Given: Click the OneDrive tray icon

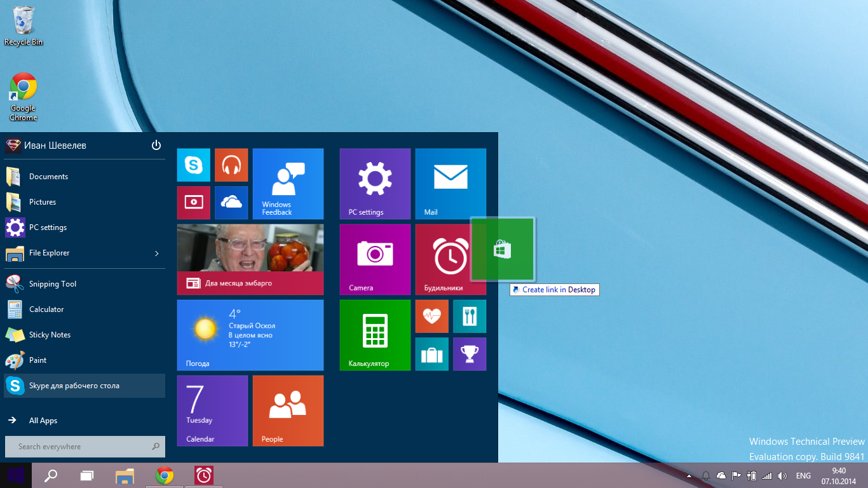Looking at the screenshot, I should coord(721,476).
